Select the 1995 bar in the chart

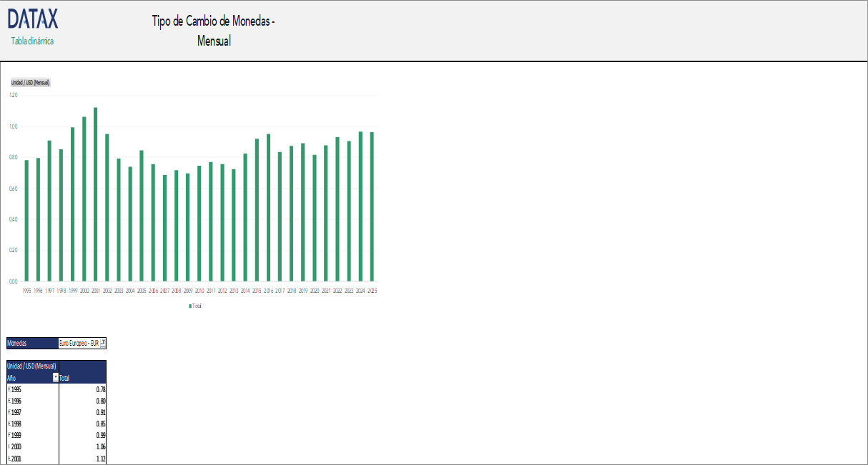(x=26, y=221)
